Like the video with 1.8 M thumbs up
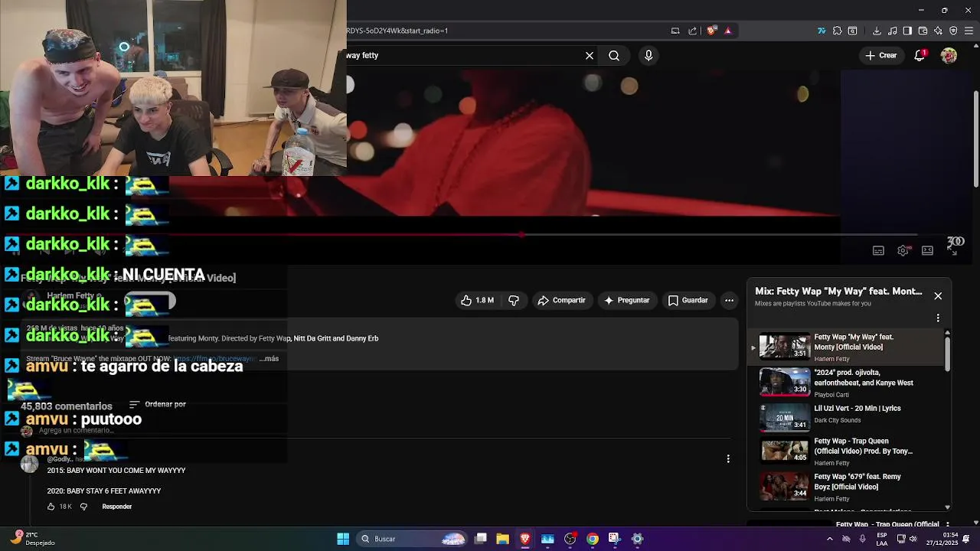Image resolution: width=980 pixels, height=551 pixels. (x=478, y=300)
